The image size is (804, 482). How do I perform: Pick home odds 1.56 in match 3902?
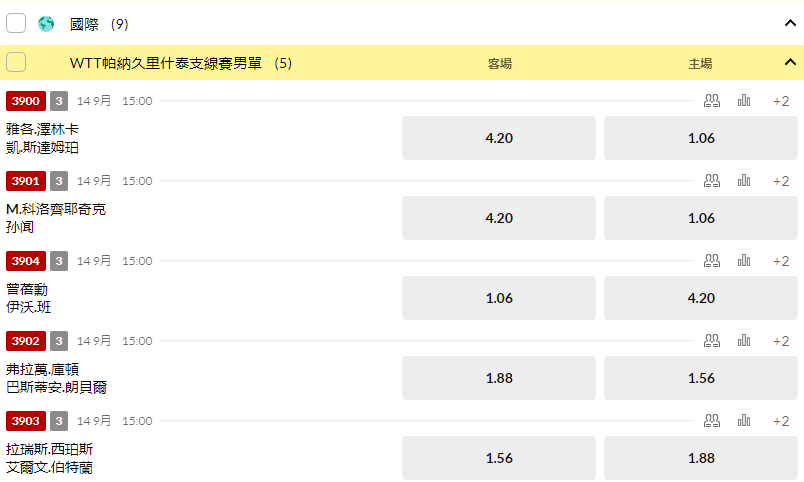tap(701, 378)
